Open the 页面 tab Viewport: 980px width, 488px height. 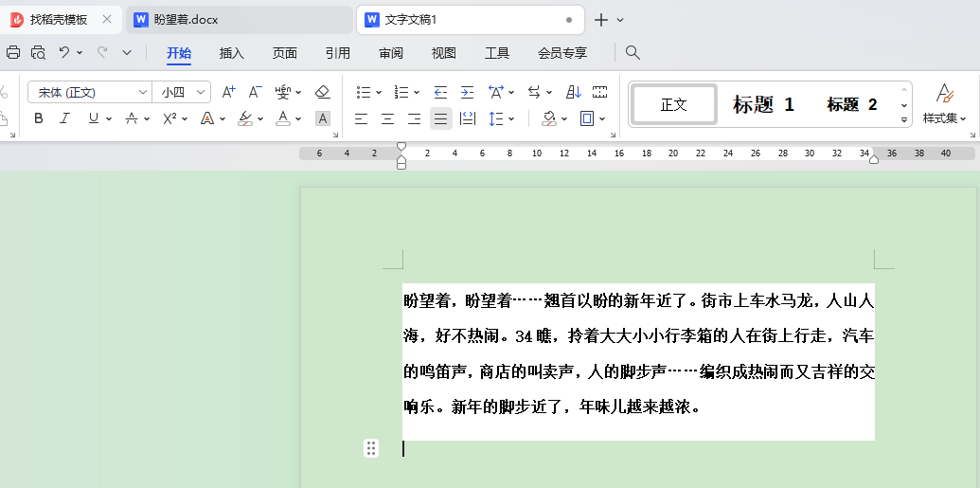pos(284,53)
